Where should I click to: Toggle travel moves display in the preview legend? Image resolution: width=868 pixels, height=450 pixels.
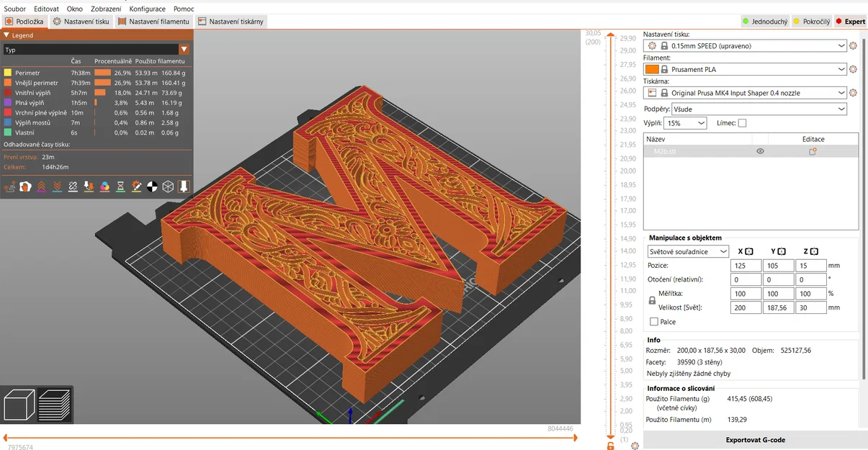[x=9, y=186]
